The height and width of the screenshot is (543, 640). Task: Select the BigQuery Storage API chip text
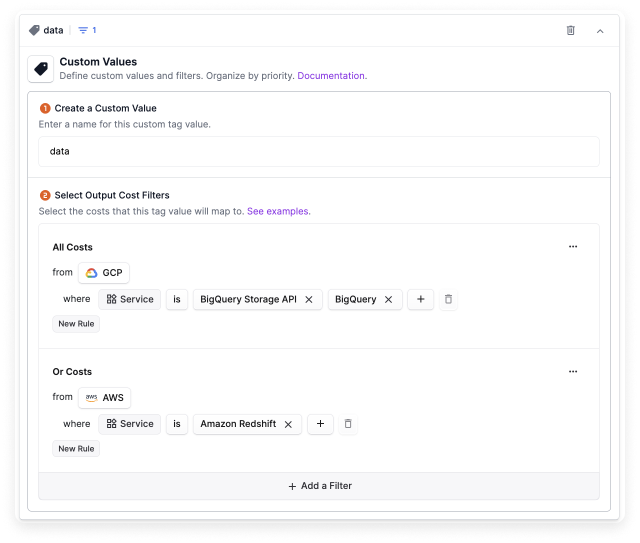248,299
